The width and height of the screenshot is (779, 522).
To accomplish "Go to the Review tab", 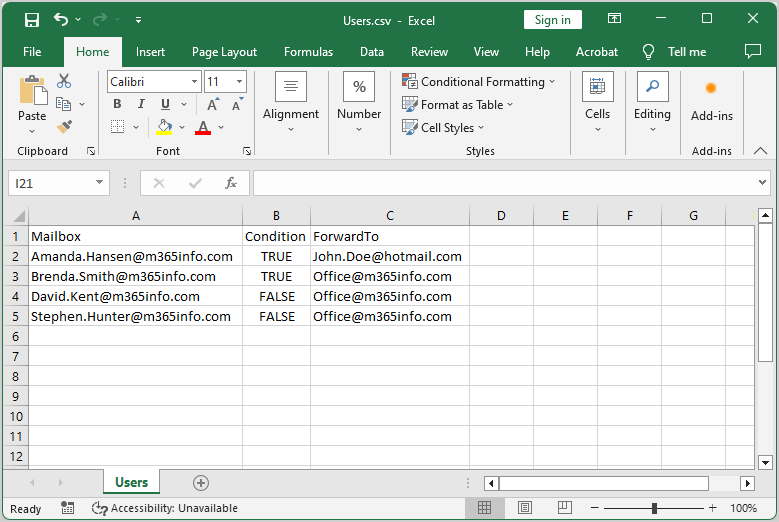I will pos(429,52).
